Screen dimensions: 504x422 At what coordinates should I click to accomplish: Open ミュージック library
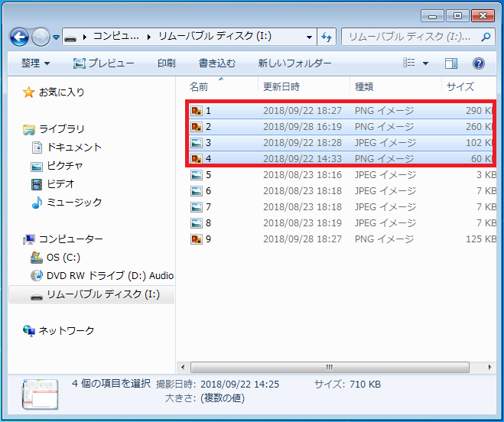tap(74, 202)
